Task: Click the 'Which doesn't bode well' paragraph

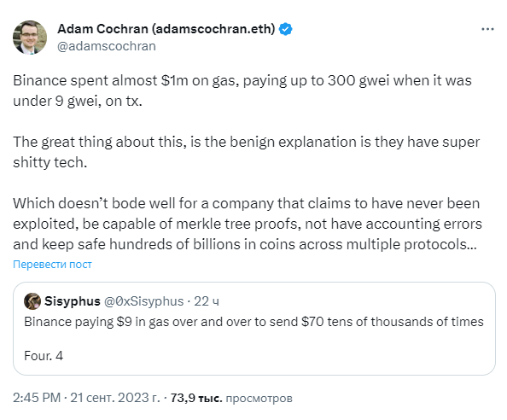Action: point(248,224)
